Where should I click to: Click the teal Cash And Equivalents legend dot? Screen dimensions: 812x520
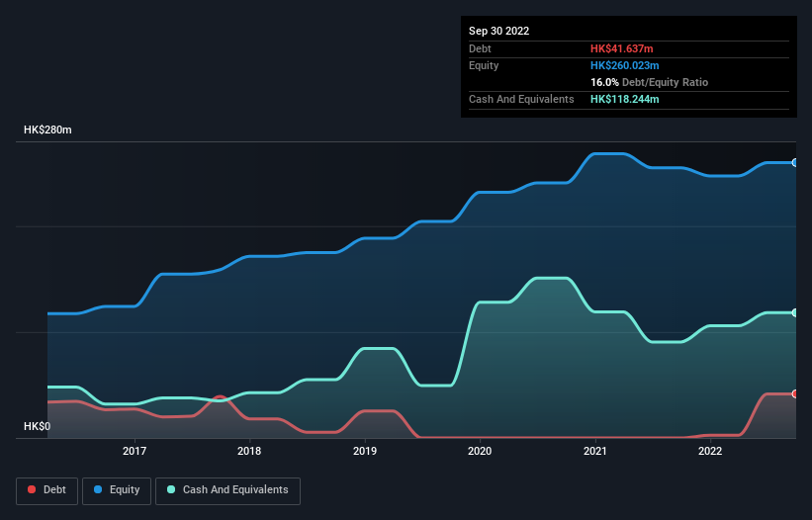pyautogui.click(x=171, y=489)
